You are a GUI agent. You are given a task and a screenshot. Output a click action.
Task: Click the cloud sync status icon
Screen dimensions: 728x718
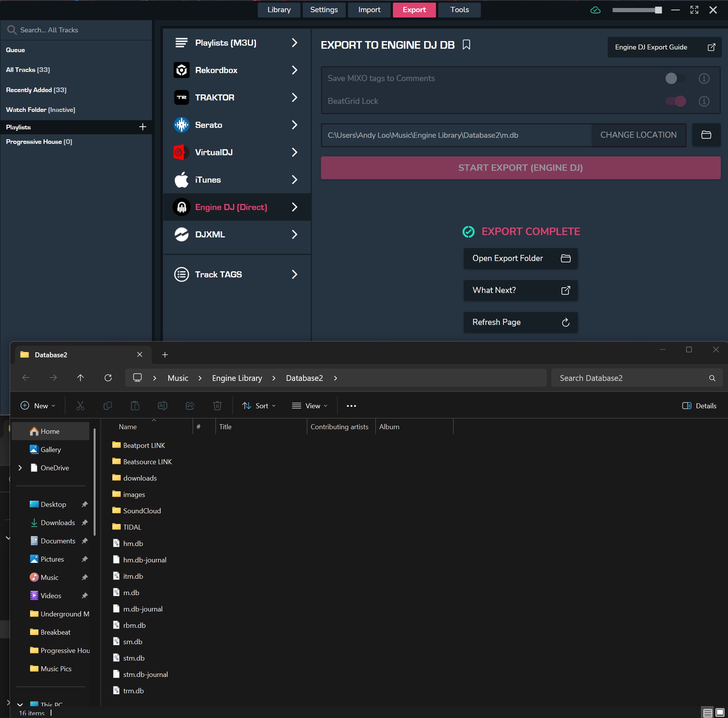click(595, 10)
